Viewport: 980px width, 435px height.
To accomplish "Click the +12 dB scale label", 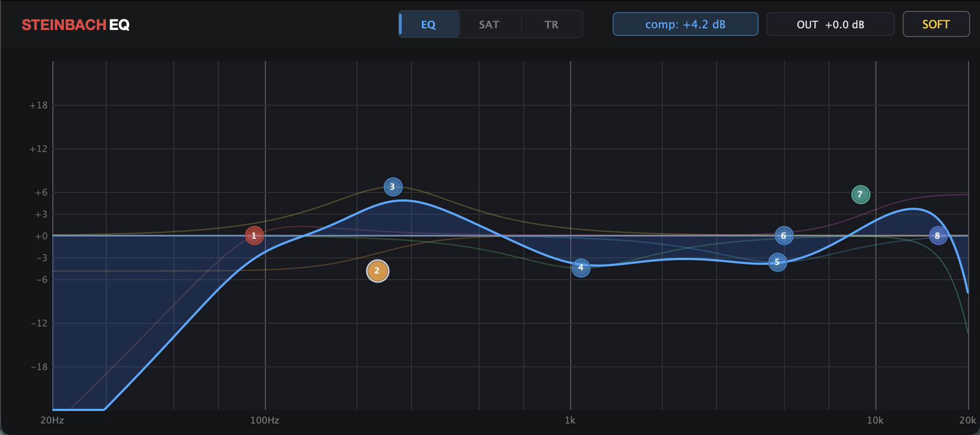I will 39,149.
